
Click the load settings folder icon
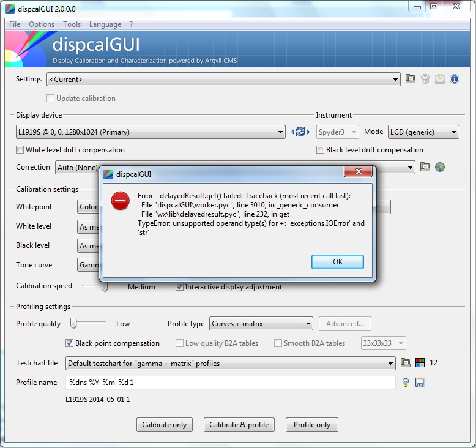[x=410, y=80]
